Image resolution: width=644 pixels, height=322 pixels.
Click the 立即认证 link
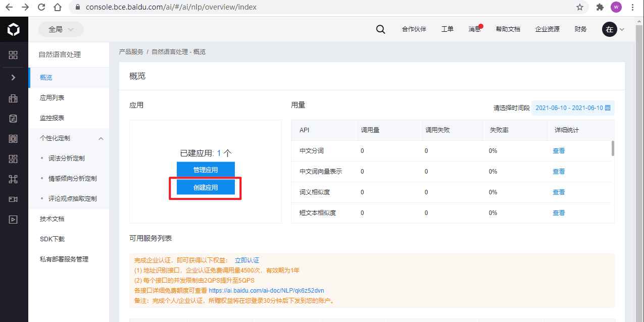pos(247,260)
